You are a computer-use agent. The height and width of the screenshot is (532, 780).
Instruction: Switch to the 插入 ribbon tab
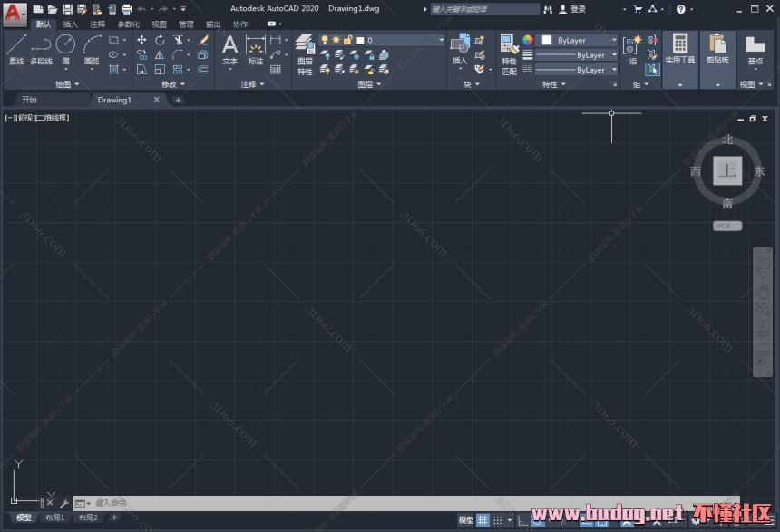(x=70, y=24)
